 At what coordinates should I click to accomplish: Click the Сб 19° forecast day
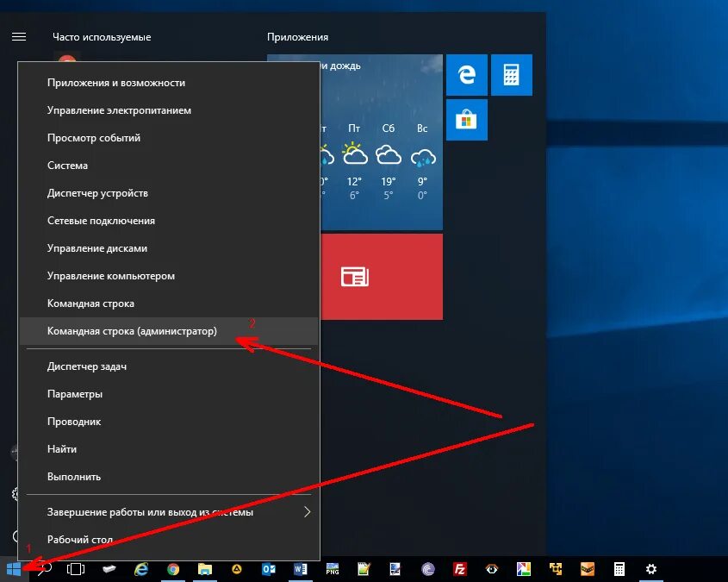(x=389, y=161)
